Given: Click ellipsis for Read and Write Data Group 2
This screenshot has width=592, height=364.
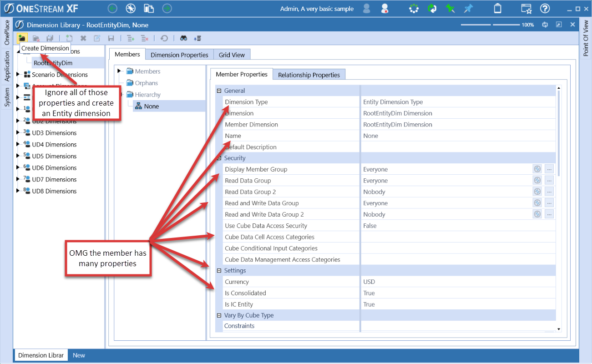Looking at the screenshot, I should [549, 214].
